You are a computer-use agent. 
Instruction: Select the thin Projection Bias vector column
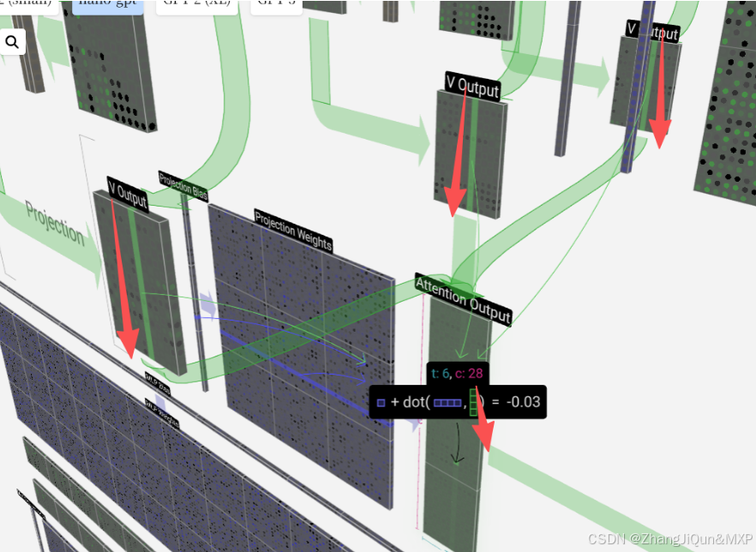tap(195, 294)
